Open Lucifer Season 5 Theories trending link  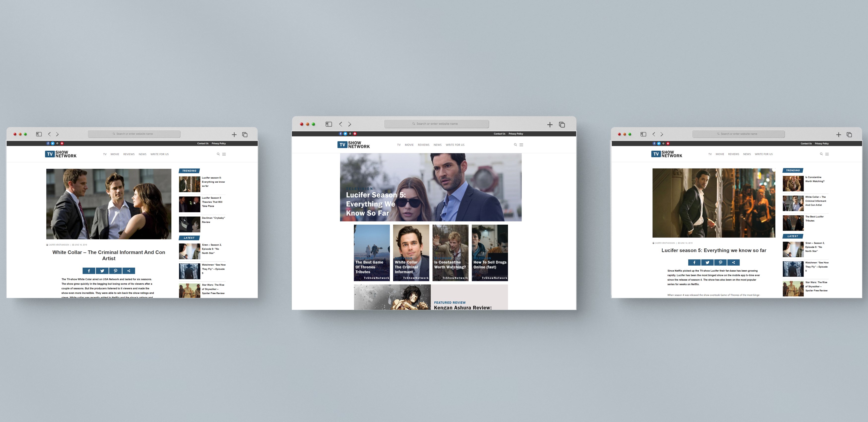coord(212,202)
